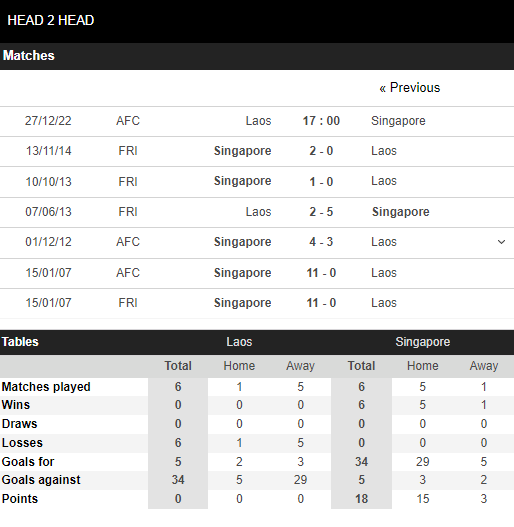The image size is (514, 527).
Task: Select the Laos header in Tables section
Action: pos(239,342)
